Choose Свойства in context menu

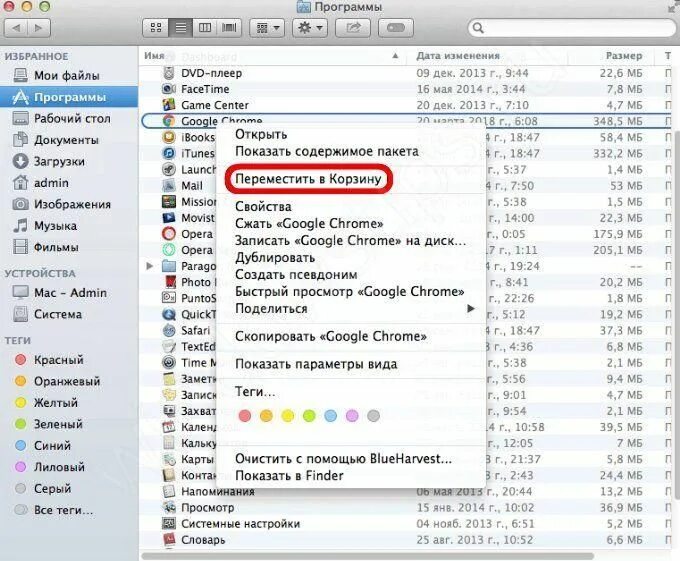pyautogui.click(x=350, y=206)
